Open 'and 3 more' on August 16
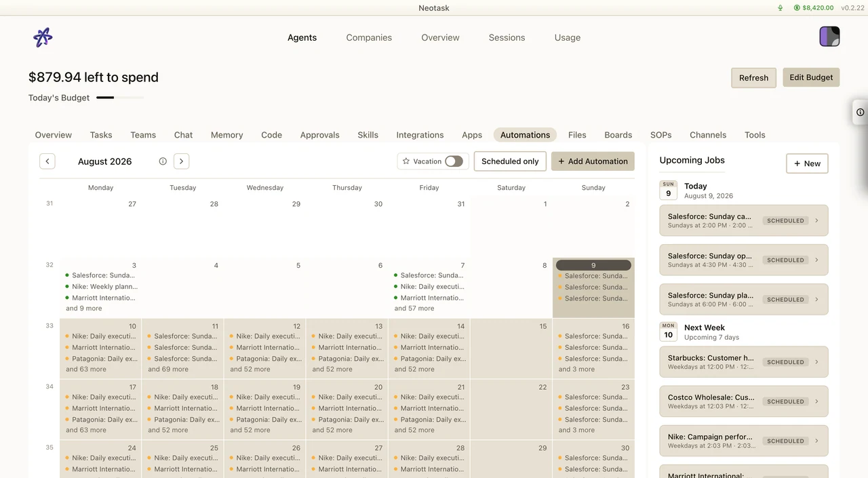Image resolution: width=868 pixels, height=478 pixels. click(x=576, y=370)
